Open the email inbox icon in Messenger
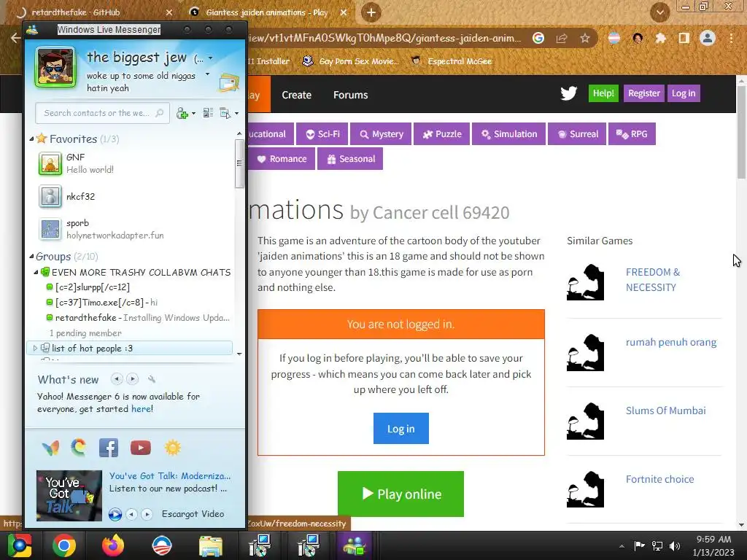Viewport: 747px width, 560px height. click(x=228, y=83)
